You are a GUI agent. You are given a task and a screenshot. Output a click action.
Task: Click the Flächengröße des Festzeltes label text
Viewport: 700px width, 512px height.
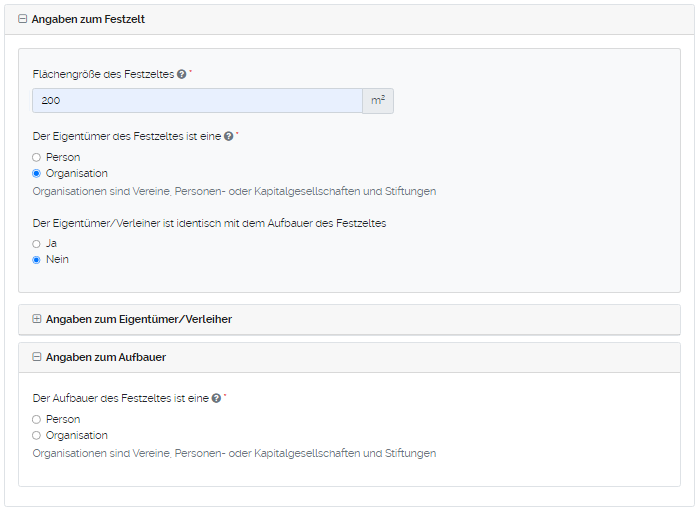pyautogui.click(x=103, y=75)
